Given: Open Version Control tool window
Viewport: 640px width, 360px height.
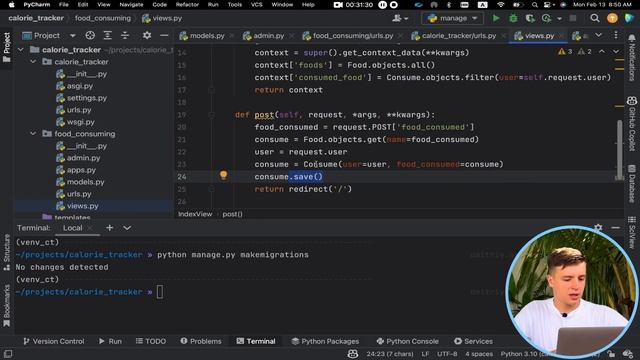Looking at the screenshot, I should 53,341.
